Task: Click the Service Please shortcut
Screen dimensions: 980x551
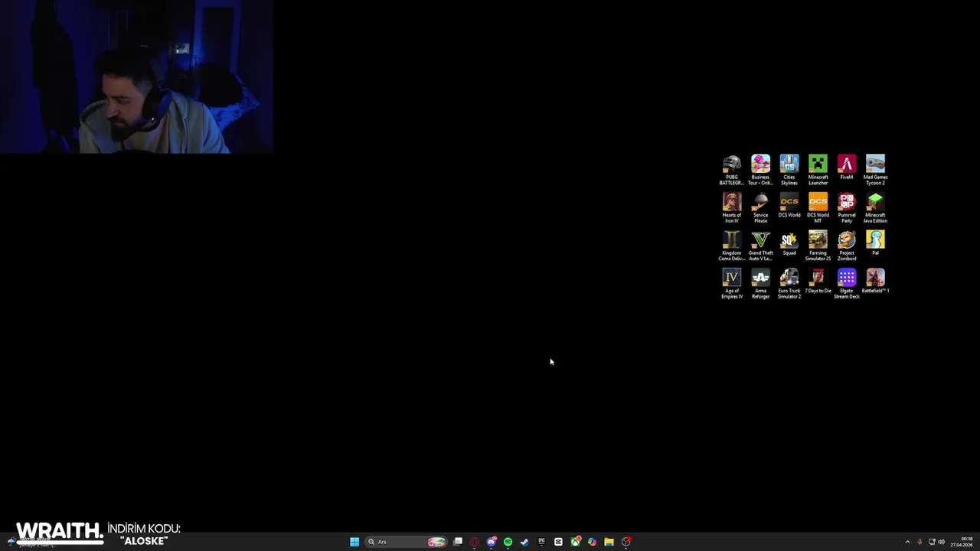Action: click(x=760, y=208)
